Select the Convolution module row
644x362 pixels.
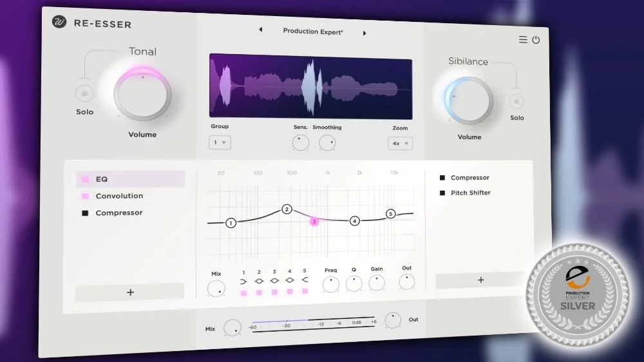pyautogui.click(x=130, y=196)
